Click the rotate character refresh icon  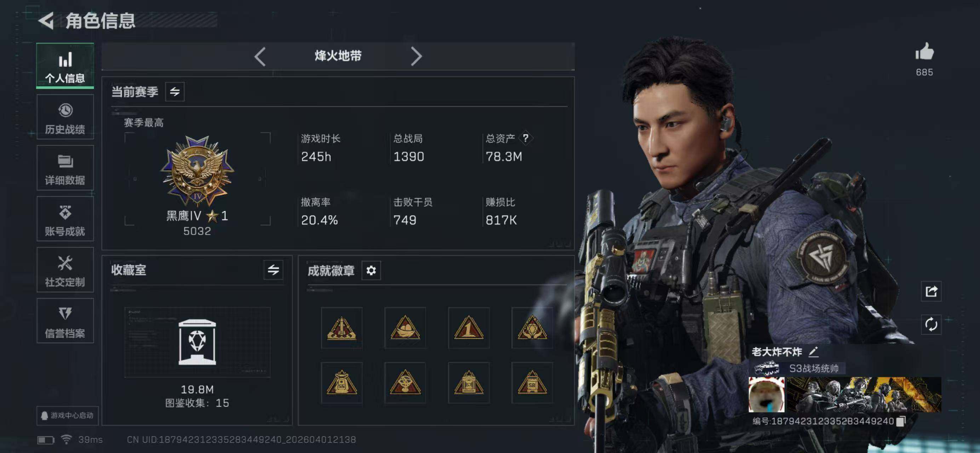(x=931, y=325)
